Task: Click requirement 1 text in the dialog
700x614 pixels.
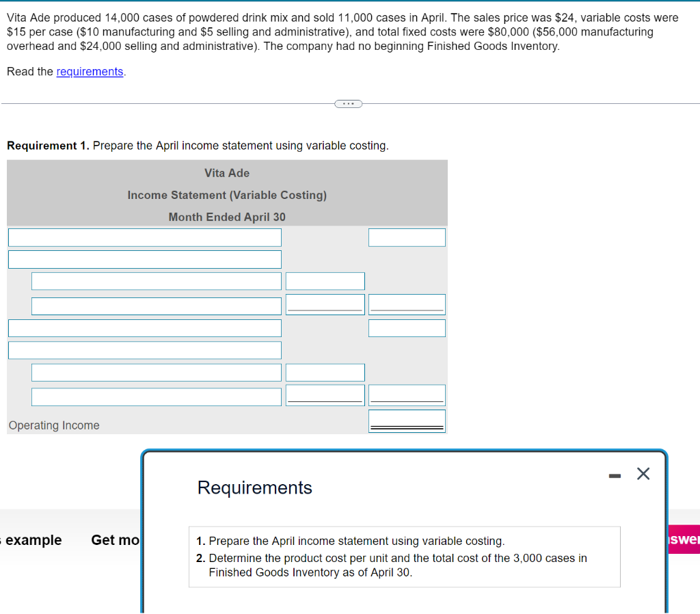Action: (x=351, y=541)
